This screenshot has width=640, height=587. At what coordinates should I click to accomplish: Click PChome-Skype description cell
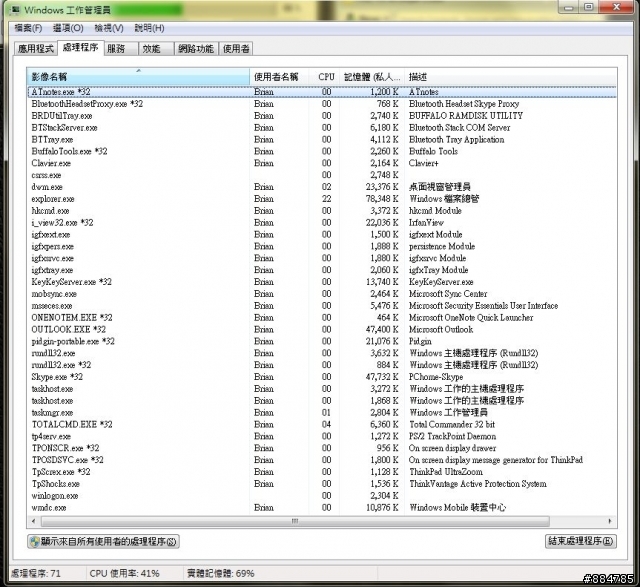436,377
